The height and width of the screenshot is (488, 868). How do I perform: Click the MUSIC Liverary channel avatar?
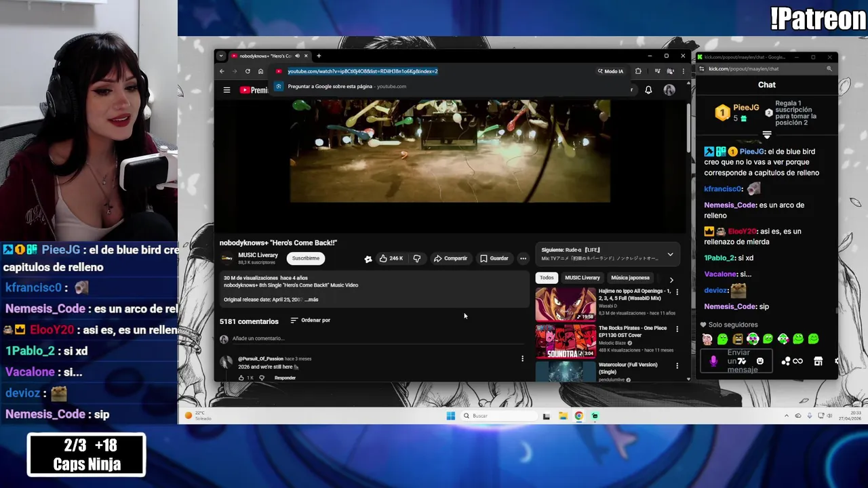(227, 258)
